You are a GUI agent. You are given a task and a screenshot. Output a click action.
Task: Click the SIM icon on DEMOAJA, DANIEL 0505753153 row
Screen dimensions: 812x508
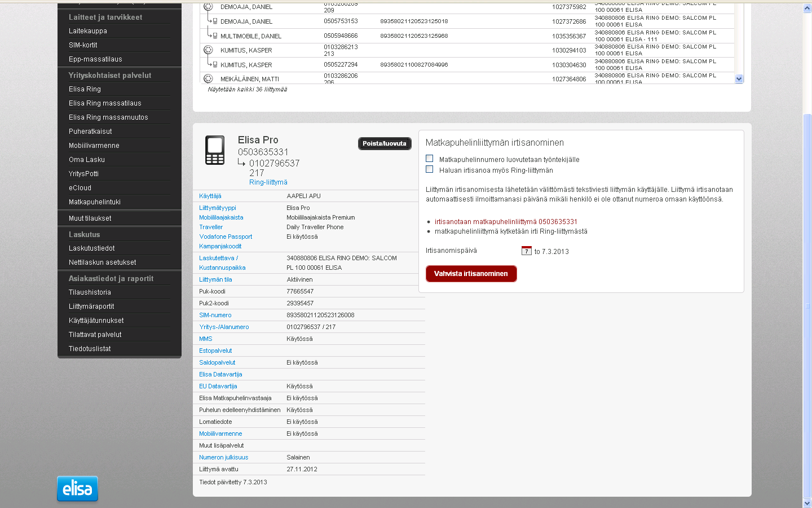[215, 21]
